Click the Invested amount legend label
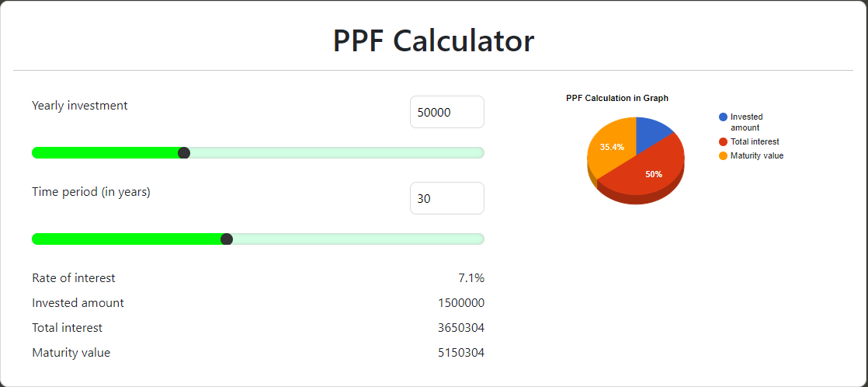This screenshot has height=387, width=868. [746, 122]
